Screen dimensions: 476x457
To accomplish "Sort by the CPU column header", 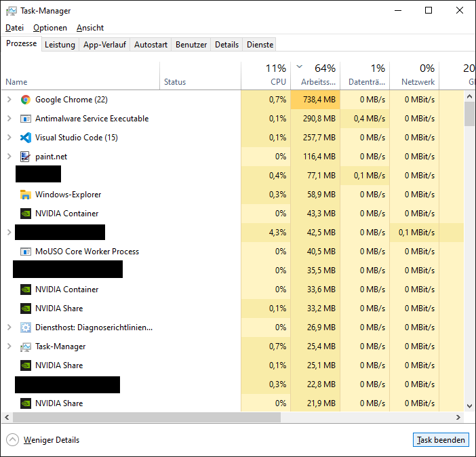I will [x=266, y=76].
